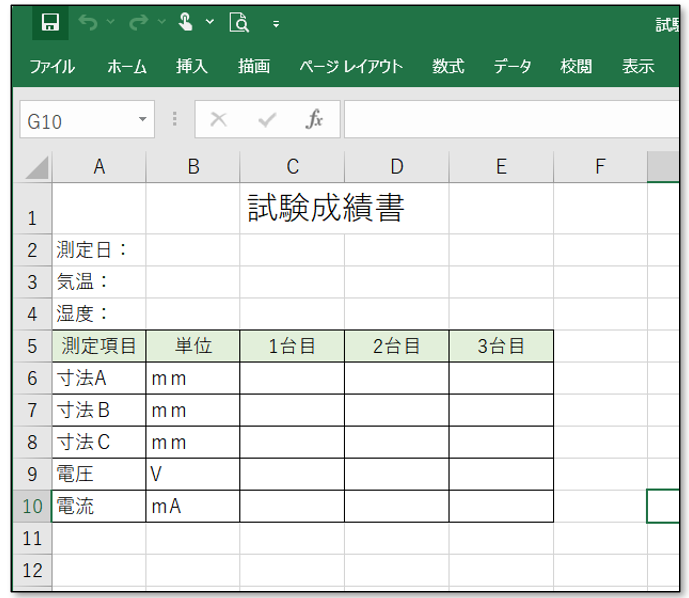
Task: Click the Undo arrow icon
Action: [x=88, y=22]
